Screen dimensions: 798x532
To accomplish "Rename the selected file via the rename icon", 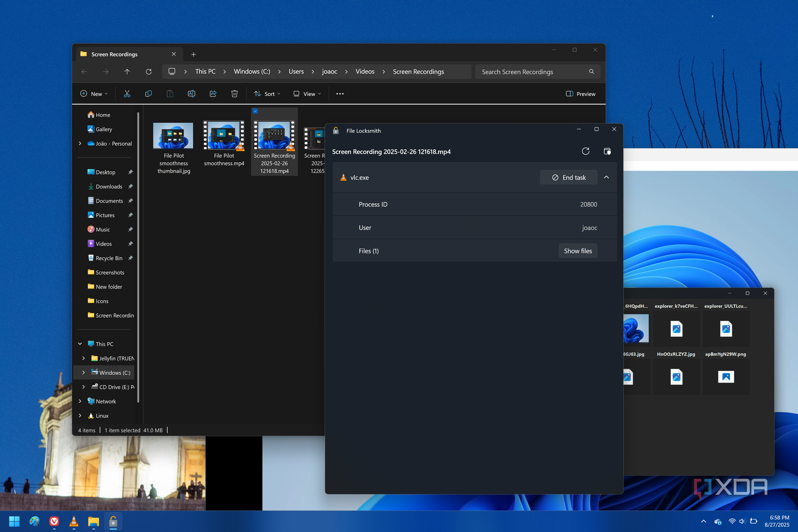I will (x=192, y=93).
